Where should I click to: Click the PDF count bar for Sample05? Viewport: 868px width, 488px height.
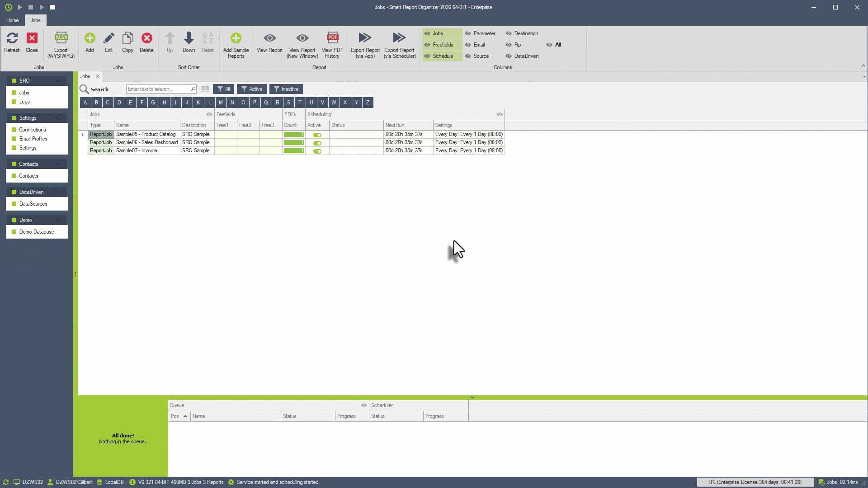tap(294, 135)
